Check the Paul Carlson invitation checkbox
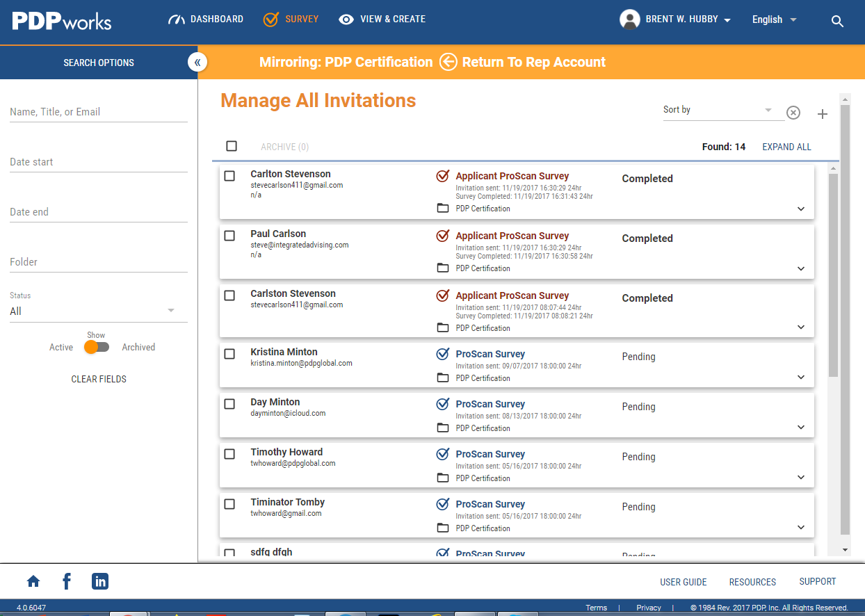 coord(229,236)
